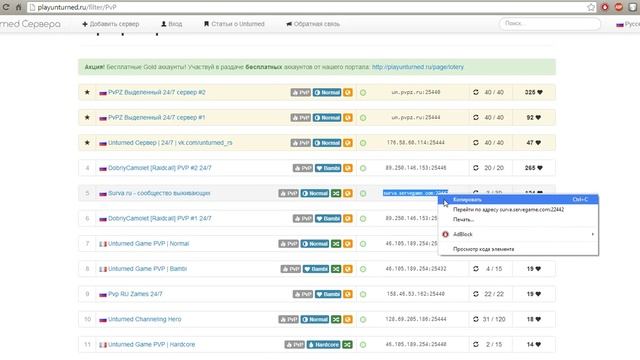Focus the Поиск search field
Viewport: 640px width, 360px height.
[550, 24]
